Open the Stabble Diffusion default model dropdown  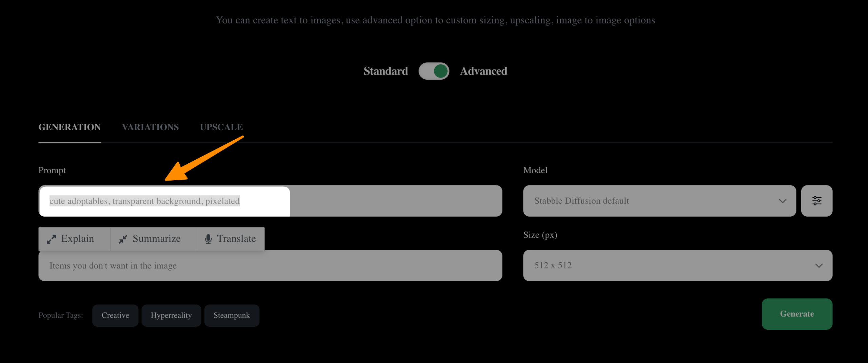(654, 201)
